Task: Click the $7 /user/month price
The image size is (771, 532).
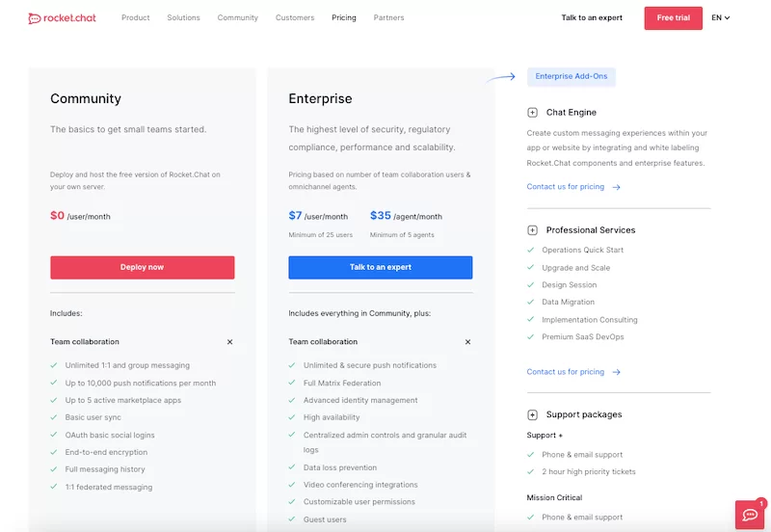Action: (318, 216)
